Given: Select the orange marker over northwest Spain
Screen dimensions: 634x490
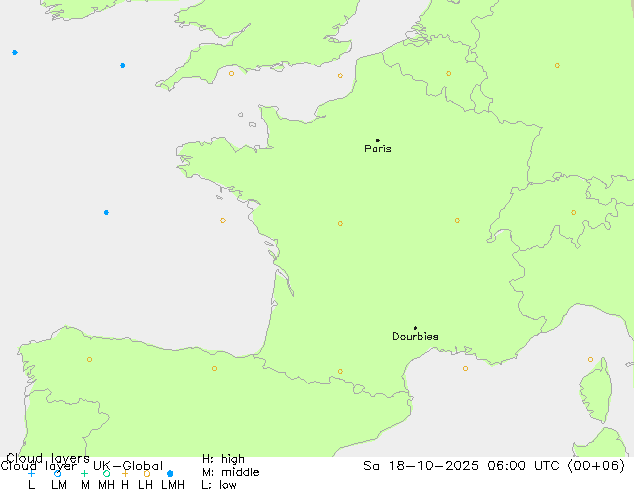Looking at the screenshot, I should [89, 359].
